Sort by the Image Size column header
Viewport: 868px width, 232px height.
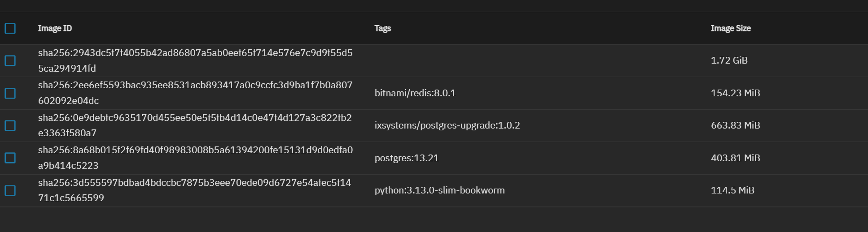coord(731,28)
